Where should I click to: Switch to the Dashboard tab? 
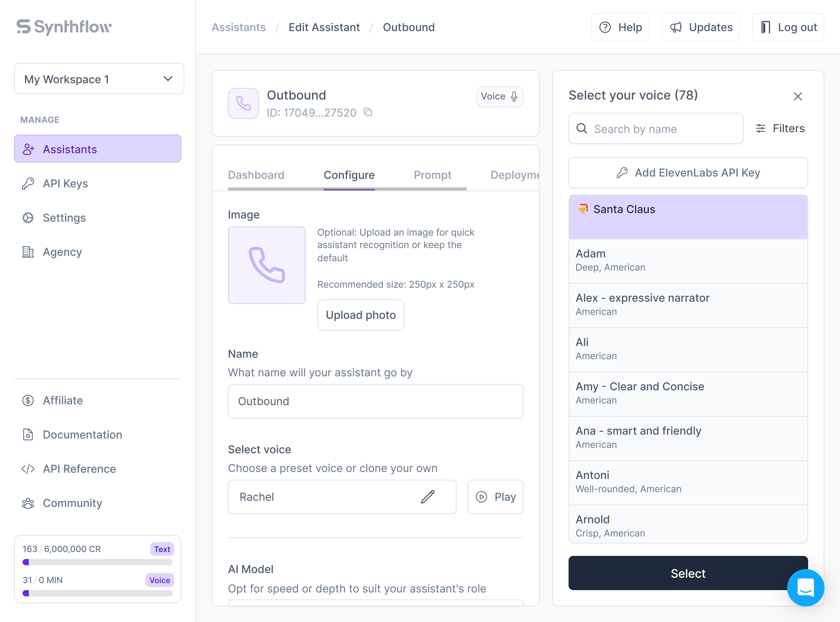click(x=256, y=175)
